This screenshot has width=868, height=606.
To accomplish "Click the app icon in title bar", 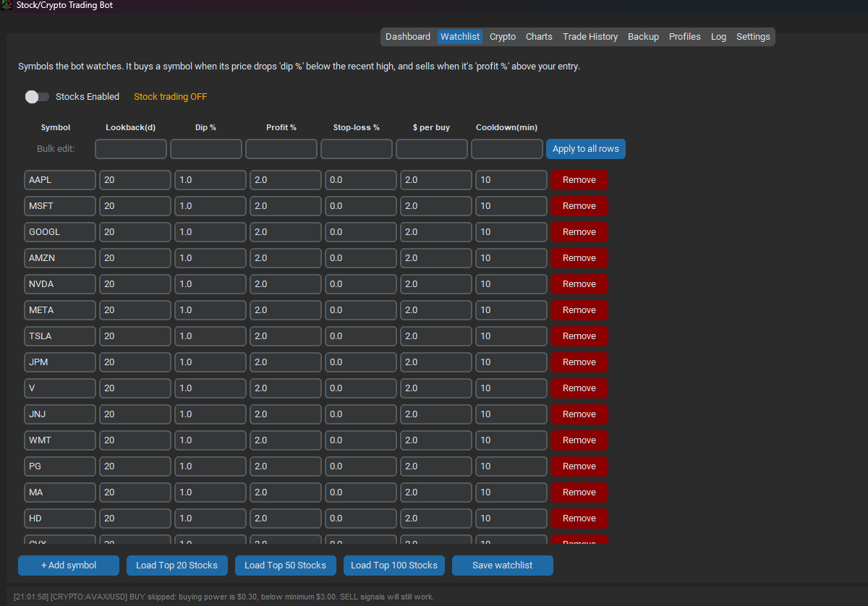I will coord(7,5).
